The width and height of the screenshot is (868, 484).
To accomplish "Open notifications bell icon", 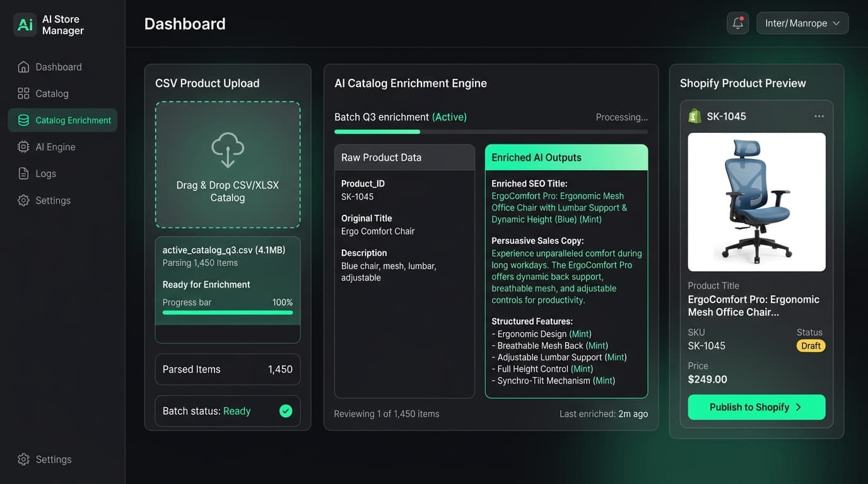I will (x=737, y=23).
